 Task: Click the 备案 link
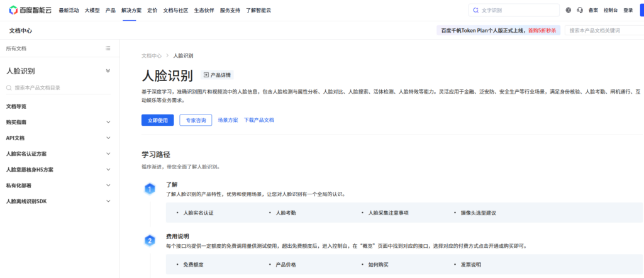point(593,10)
